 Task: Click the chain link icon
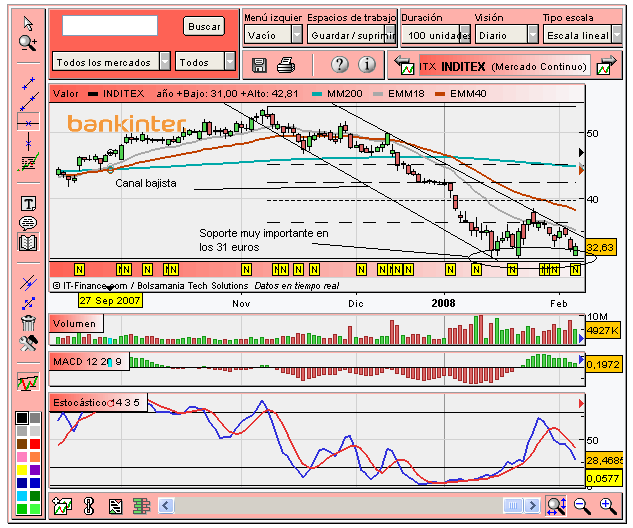[89, 506]
